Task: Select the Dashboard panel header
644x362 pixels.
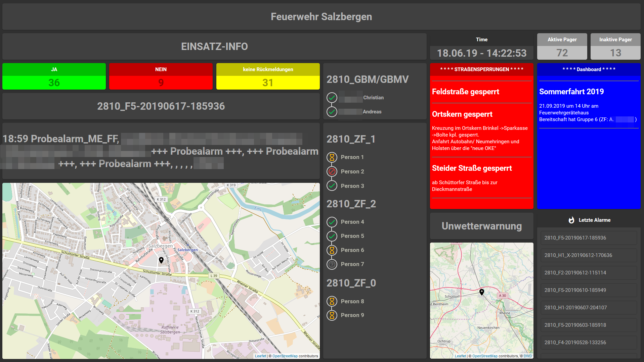Action: [x=589, y=69]
